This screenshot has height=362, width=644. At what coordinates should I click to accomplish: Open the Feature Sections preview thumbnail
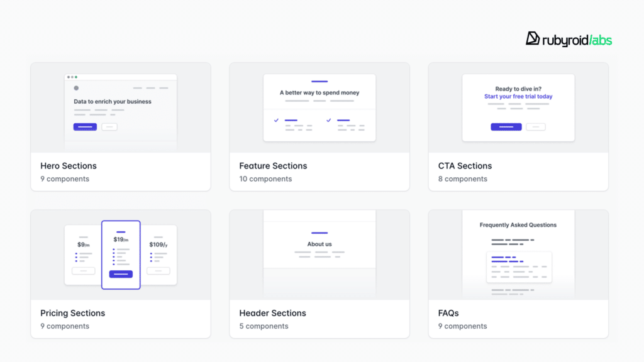[x=319, y=107]
